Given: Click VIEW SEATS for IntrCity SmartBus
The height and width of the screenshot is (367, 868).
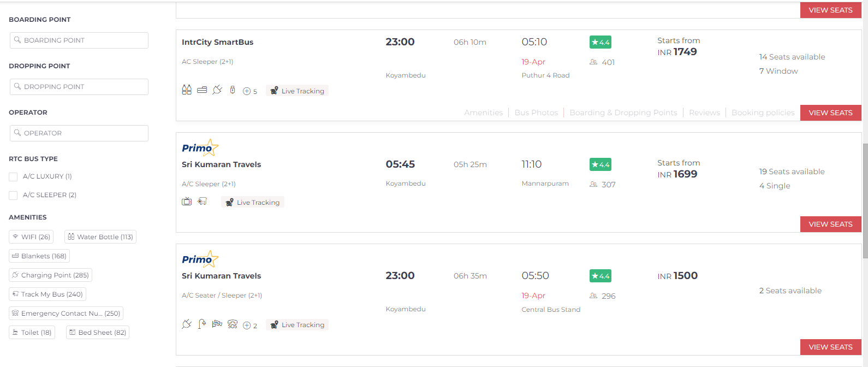Looking at the screenshot, I should pos(830,113).
